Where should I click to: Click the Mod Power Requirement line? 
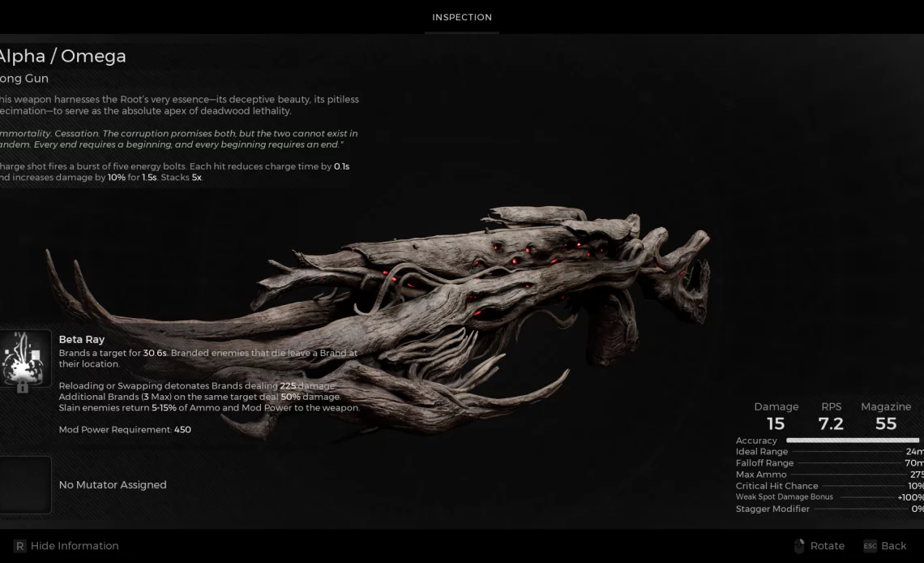point(125,429)
